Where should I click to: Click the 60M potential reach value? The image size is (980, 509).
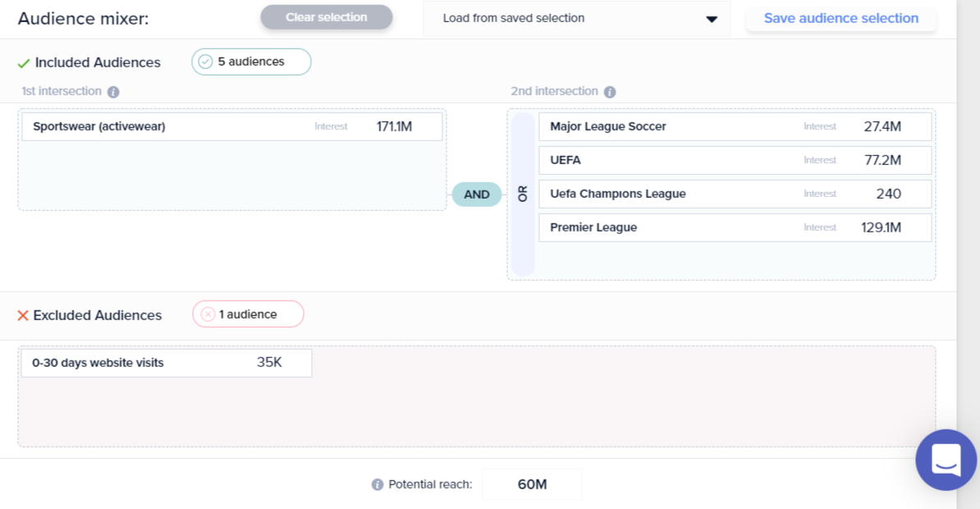click(x=533, y=484)
